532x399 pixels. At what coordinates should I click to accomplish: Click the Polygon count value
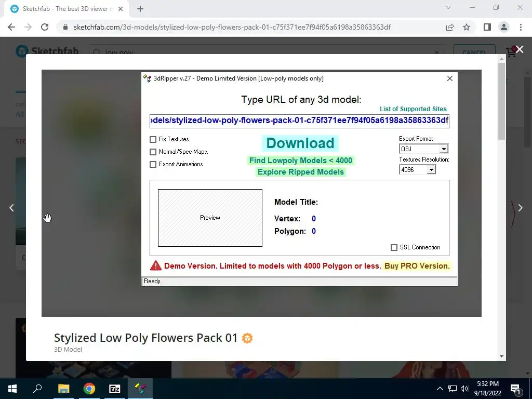point(314,231)
